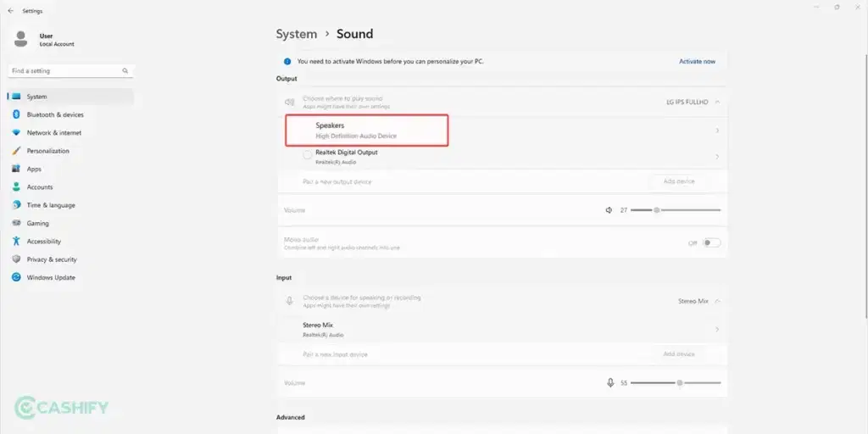Adjust the input volume slider

[x=676, y=383]
